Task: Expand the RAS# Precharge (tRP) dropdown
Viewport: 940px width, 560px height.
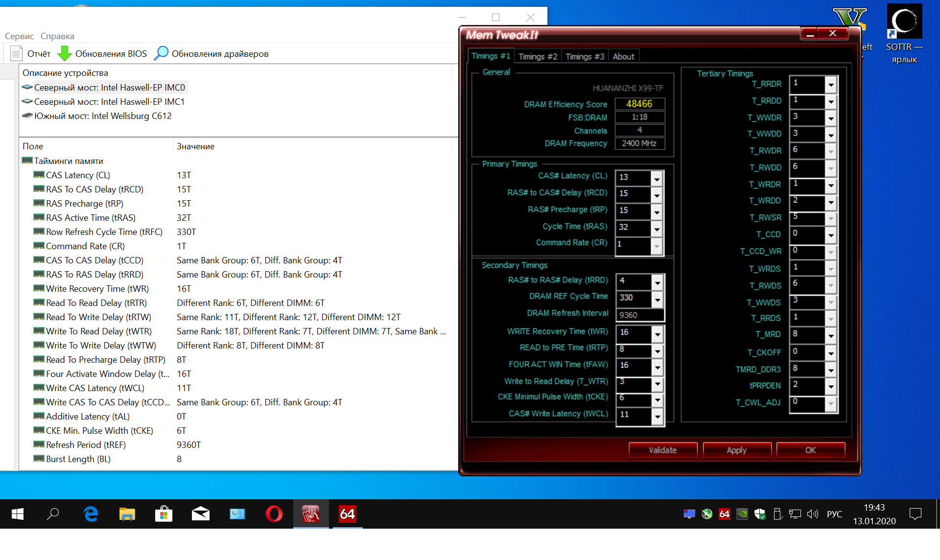Action: 657,212
